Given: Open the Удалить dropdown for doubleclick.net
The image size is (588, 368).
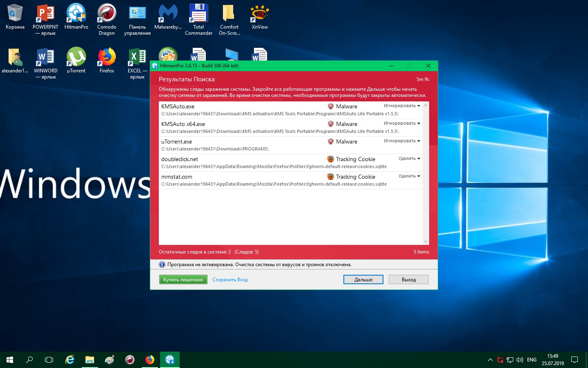Looking at the screenshot, I should [x=409, y=159].
